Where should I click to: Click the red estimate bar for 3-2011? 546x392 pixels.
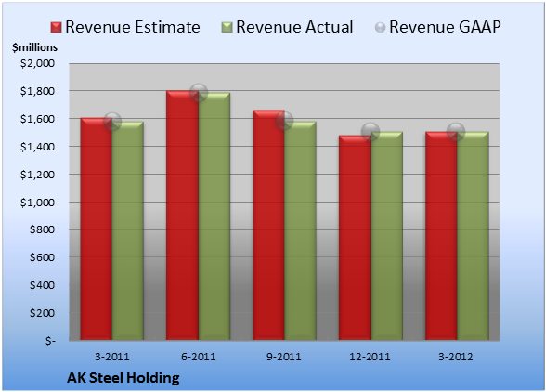97,229
